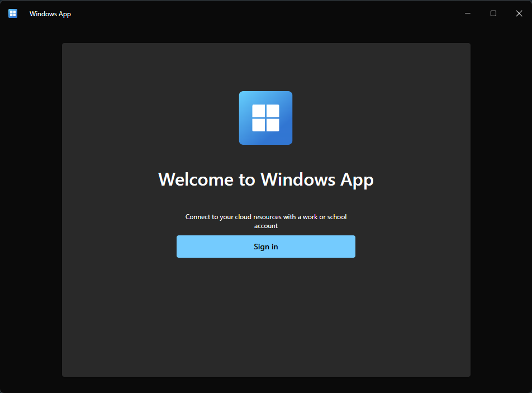Click the "Connect to your cloud resources" description

click(265, 217)
